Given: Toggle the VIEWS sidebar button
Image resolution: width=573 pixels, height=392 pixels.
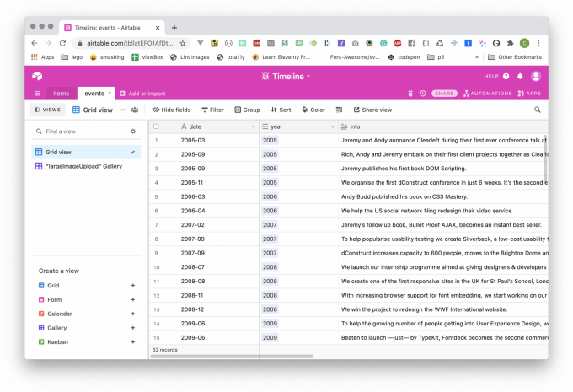Looking at the screenshot, I should [47, 110].
